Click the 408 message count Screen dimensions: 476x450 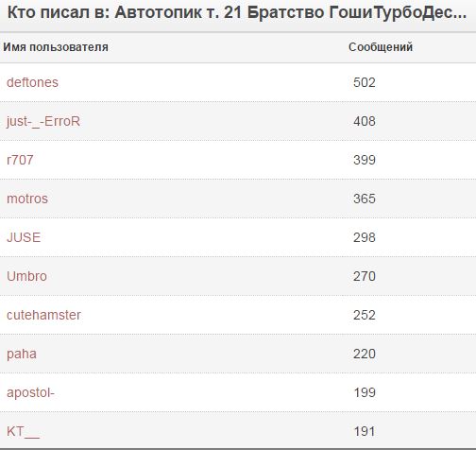click(x=365, y=121)
